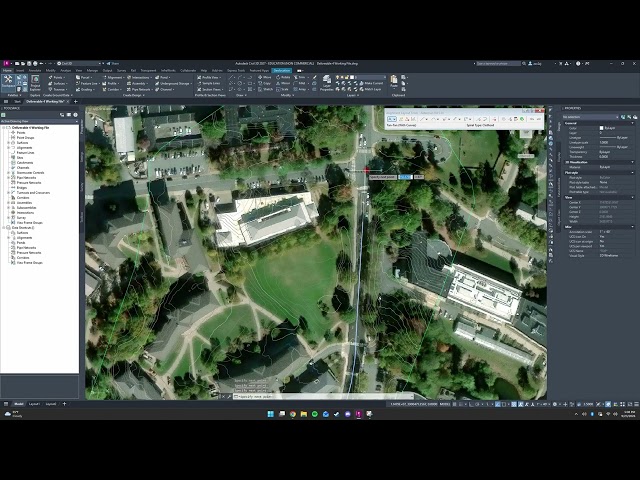Viewport: 640px width, 480px height.
Task: Open the Pipe Network dropdown
Action: click(140, 89)
